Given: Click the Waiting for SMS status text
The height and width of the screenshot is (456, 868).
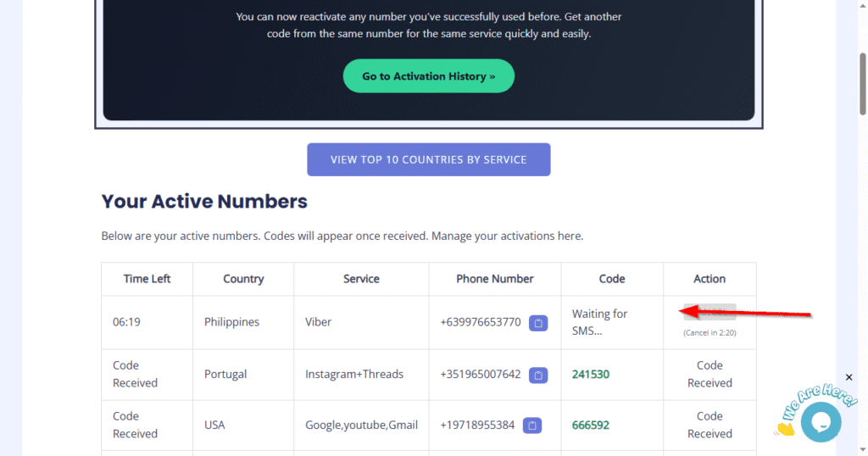Looking at the screenshot, I should pos(599,322).
